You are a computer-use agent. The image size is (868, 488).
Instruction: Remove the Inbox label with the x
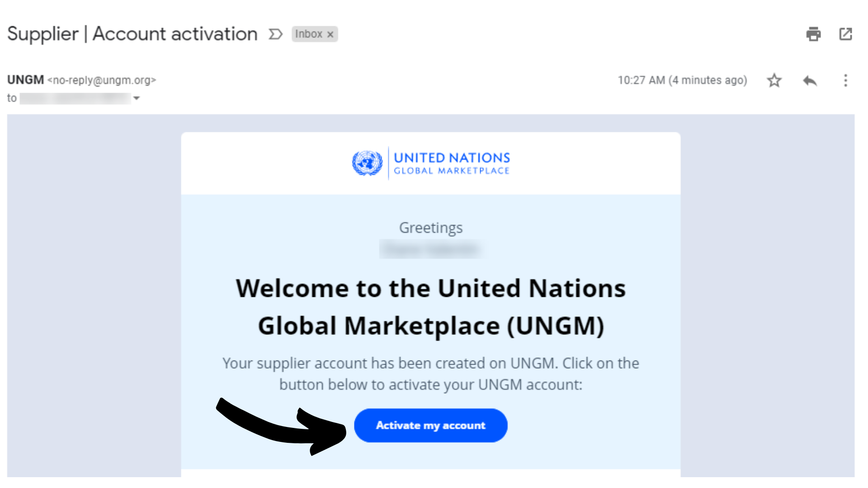(330, 34)
